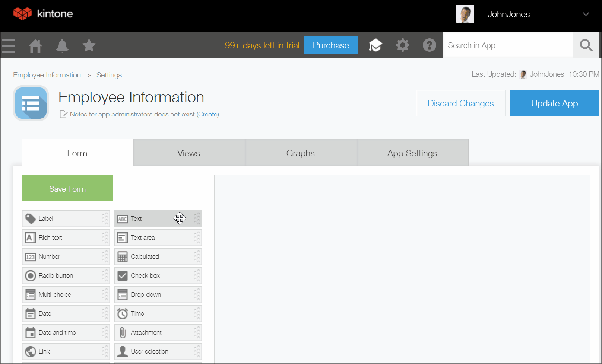Open the settings gear icon

pyautogui.click(x=402, y=45)
